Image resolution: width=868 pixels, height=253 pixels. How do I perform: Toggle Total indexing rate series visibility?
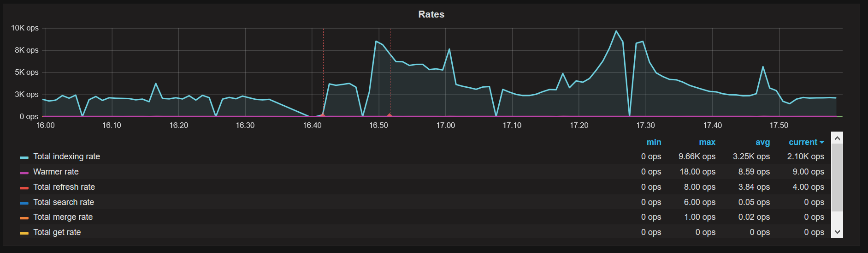(x=66, y=157)
